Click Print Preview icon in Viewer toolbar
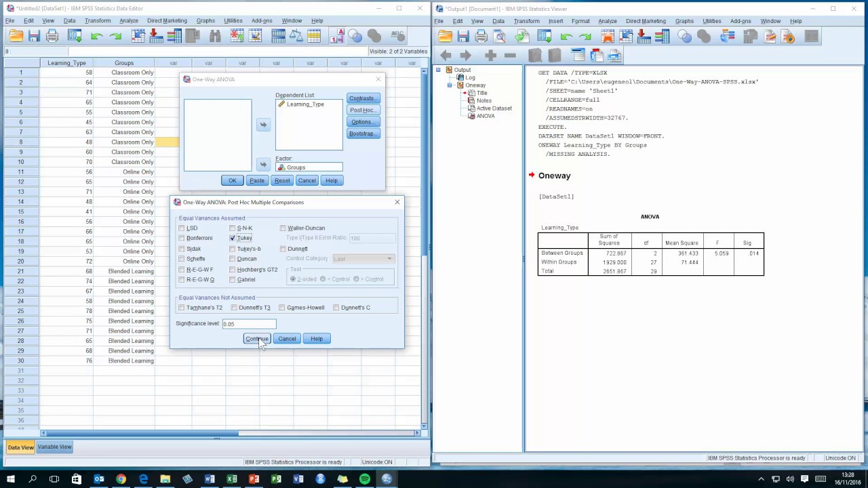 point(500,36)
